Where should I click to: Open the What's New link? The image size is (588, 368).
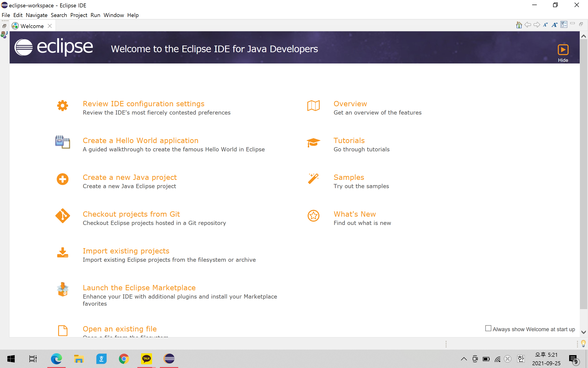pos(354,214)
